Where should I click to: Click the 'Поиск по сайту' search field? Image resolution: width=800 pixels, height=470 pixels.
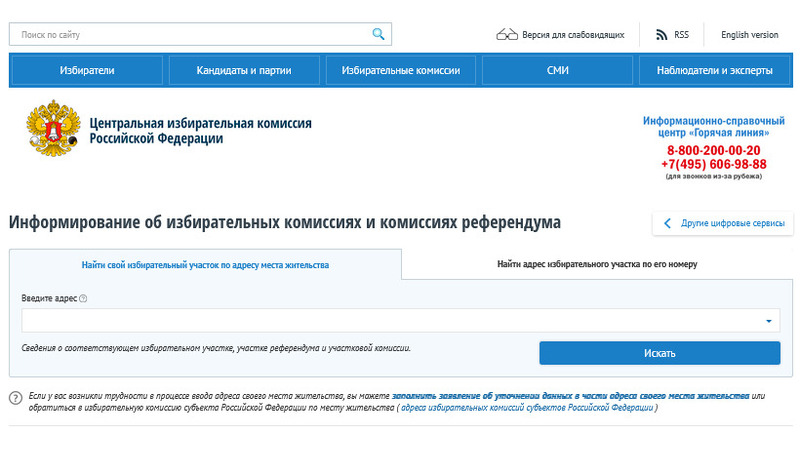[190, 34]
